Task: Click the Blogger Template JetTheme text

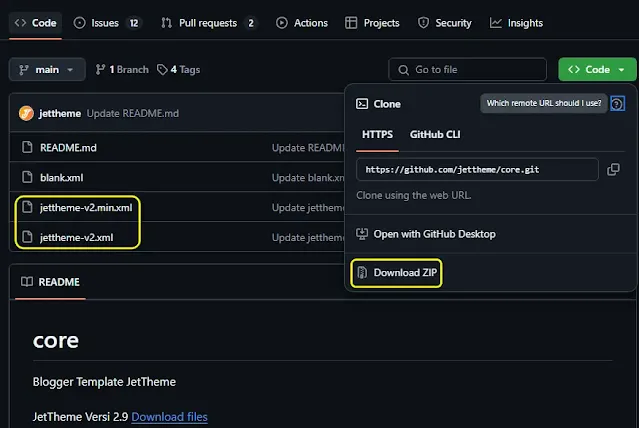Action: point(104,382)
